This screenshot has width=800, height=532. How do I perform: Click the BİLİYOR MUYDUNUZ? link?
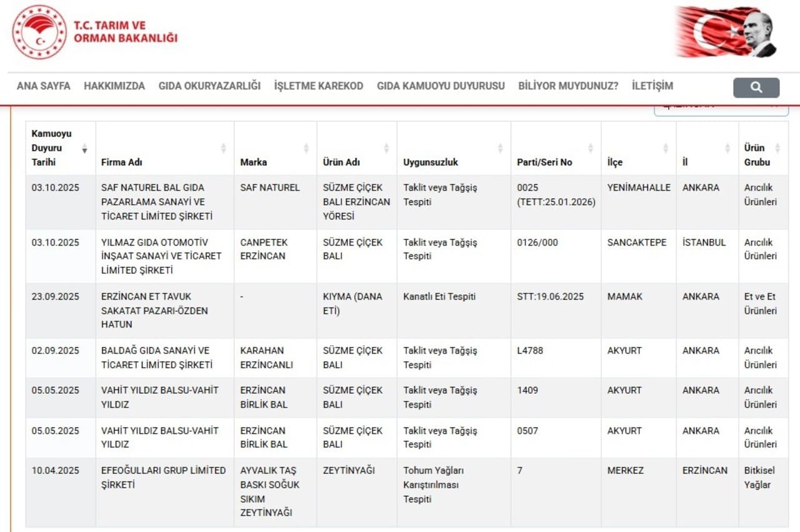pyautogui.click(x=568, y=86)
